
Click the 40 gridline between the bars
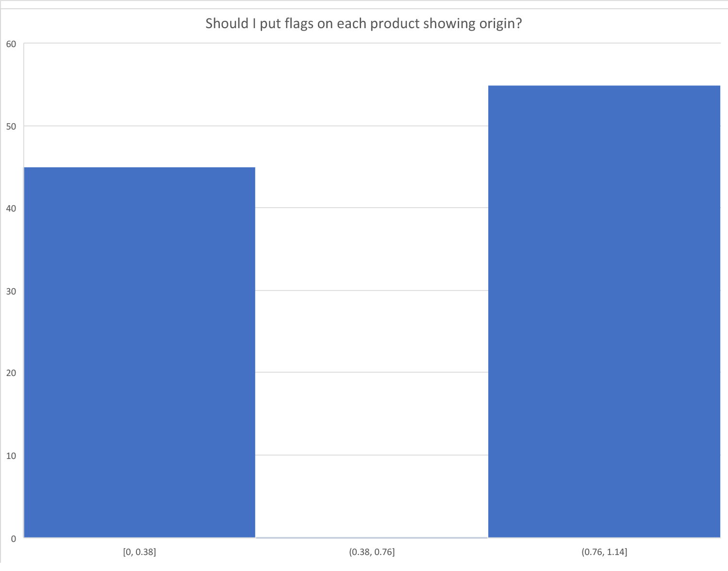[372, 208]
